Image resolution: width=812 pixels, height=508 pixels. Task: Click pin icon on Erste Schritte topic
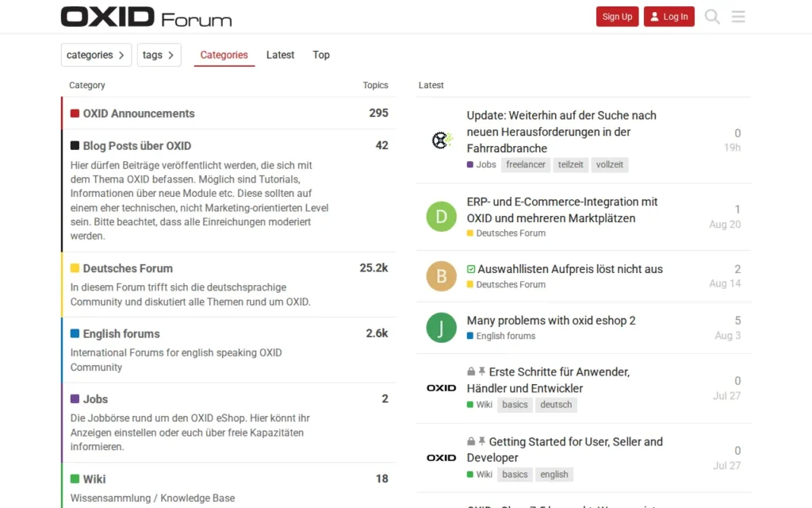coord(482,371)
